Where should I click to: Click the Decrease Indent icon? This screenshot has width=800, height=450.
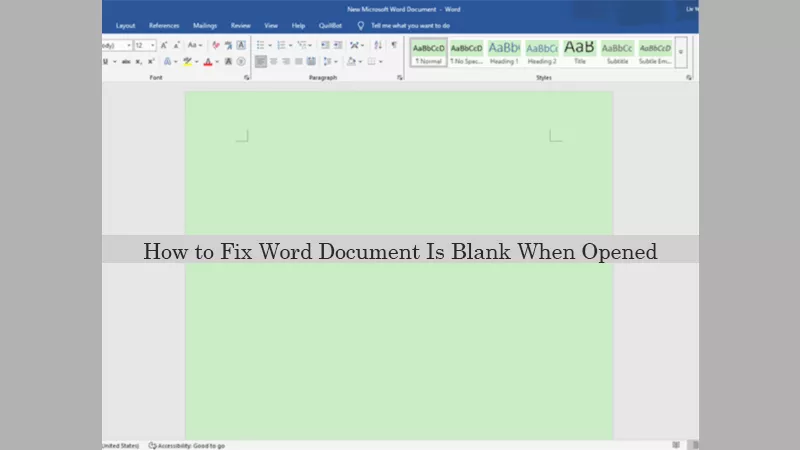coord(325,45)
